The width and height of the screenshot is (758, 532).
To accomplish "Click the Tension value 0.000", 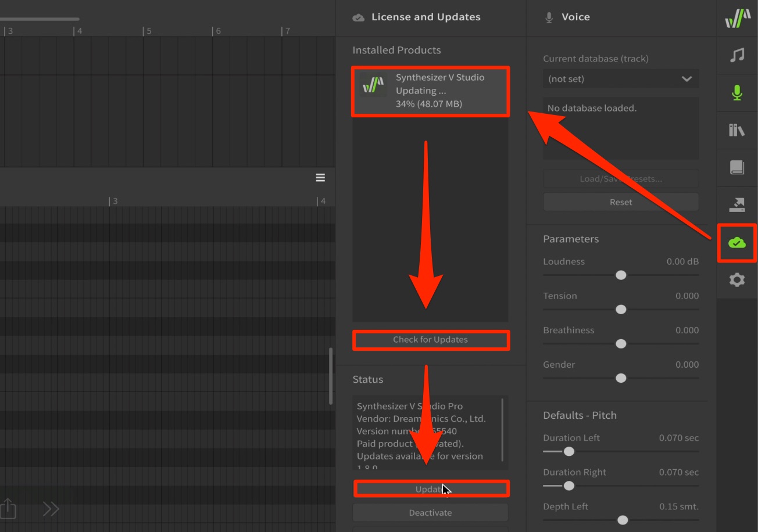I will [687, 296].
